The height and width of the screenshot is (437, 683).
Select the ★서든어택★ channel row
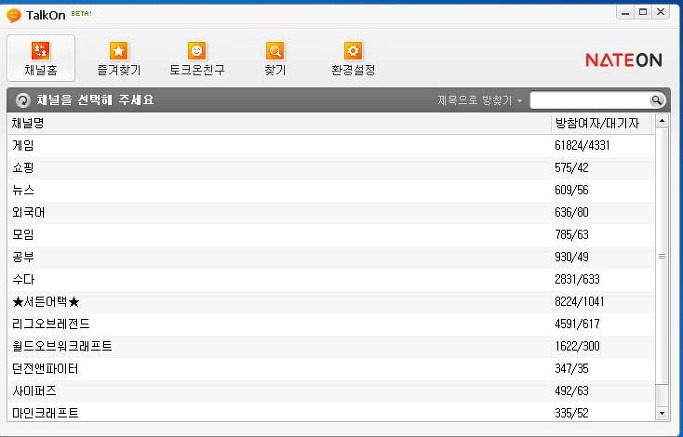pyautogui.click(x=331, y=301)
